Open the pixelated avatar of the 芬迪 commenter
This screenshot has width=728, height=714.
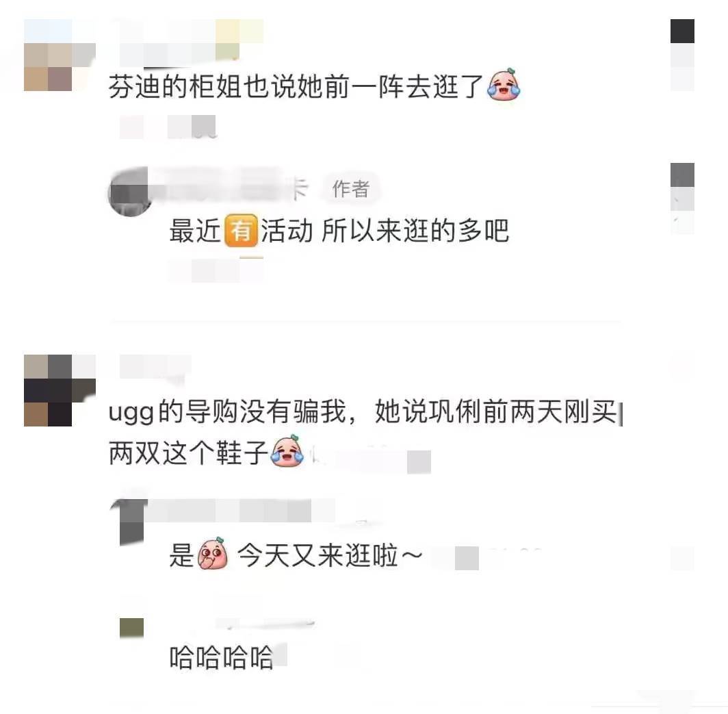tap(60, 55)
